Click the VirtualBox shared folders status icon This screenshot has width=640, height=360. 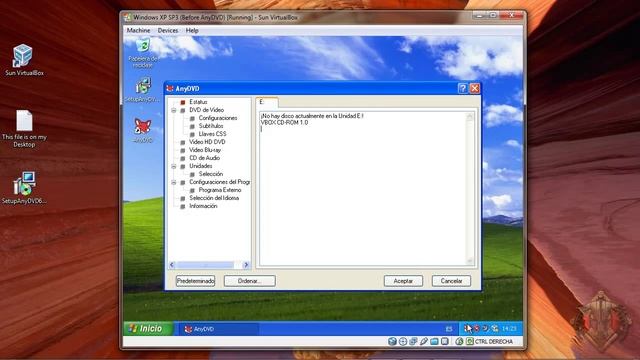(x=434, y=341)
